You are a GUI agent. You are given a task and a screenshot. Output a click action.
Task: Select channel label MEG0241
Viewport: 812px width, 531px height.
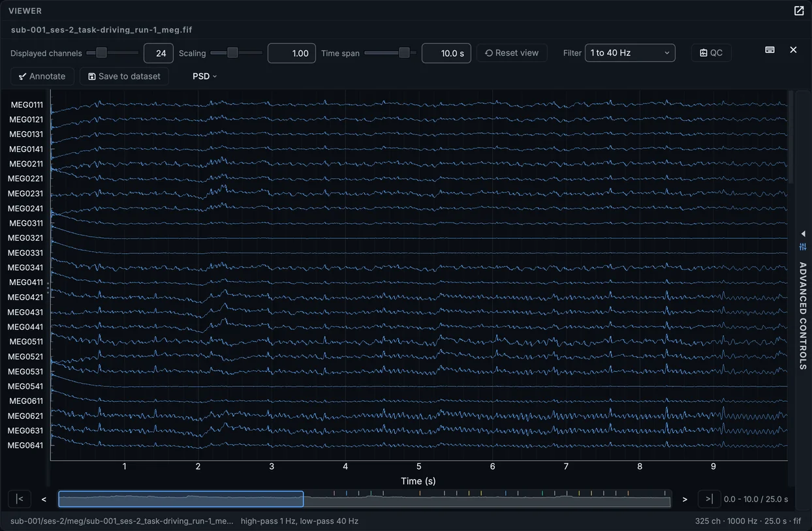26,208
